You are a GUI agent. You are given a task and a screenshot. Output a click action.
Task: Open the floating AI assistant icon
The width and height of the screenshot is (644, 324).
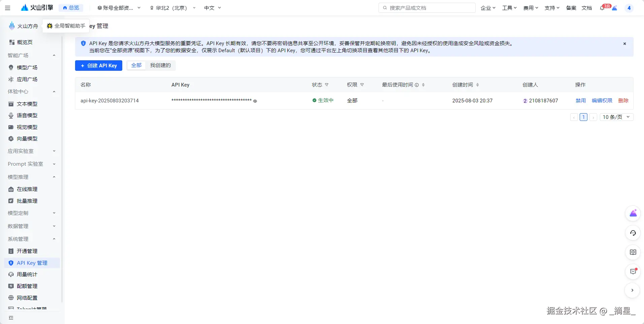coord(633,213)
